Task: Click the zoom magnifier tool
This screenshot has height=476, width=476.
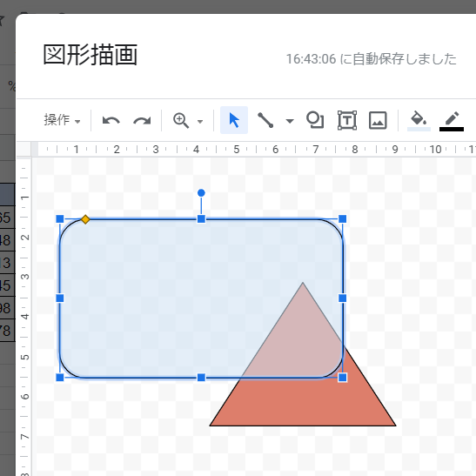Action: pos(181,120)
